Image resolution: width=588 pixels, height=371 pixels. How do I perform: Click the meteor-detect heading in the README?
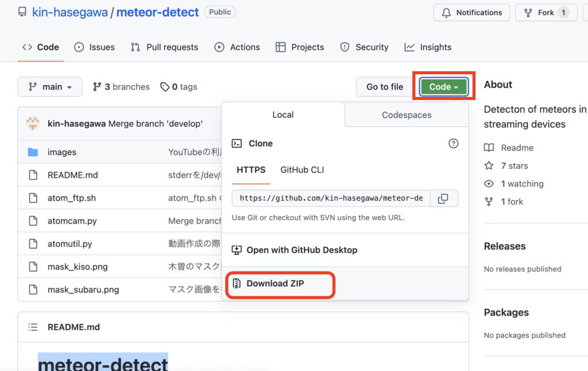pos(103,363)
